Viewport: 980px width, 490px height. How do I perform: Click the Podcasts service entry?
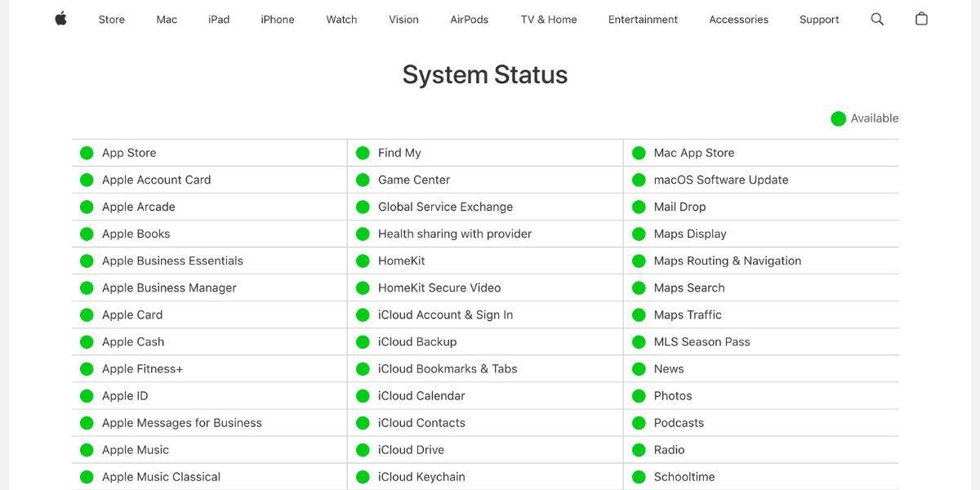(677, 422)
